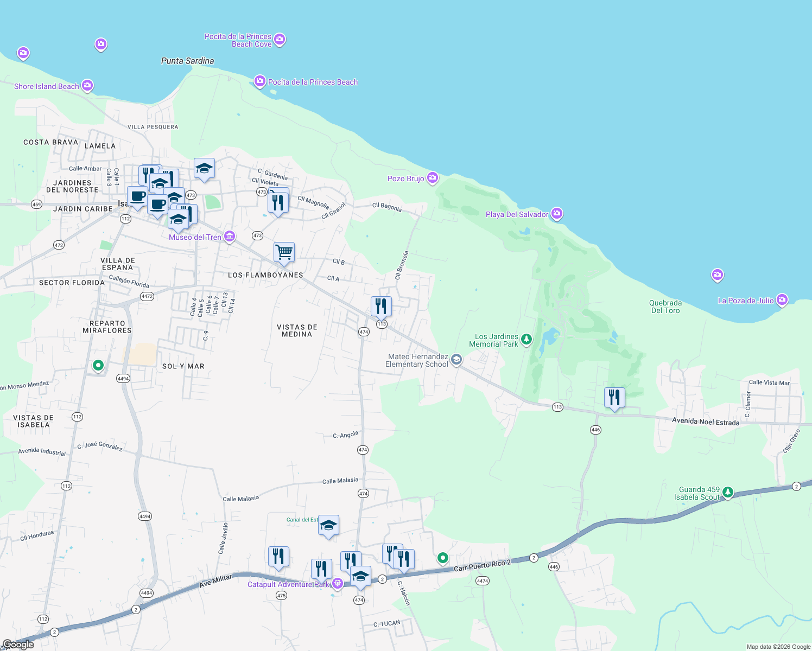Open the Pozo Brujo attraction marker
The height and width of the screenshot is (651, 812).
pos(432,177)
